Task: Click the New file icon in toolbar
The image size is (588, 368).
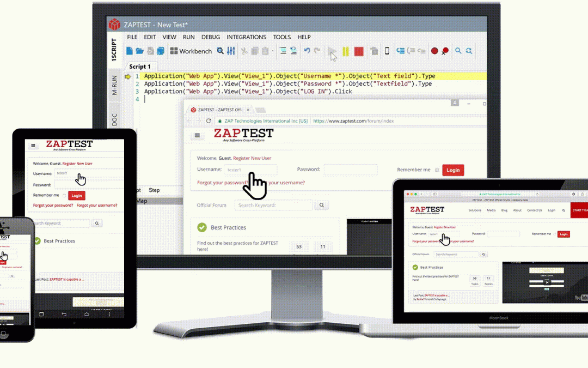Action: pyautogui.click(x=130, y=51)
